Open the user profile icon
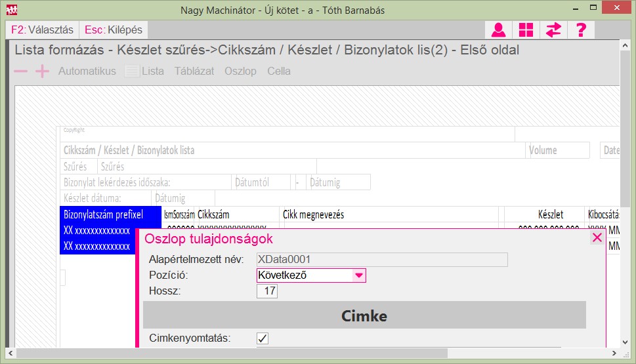Viewport: 636px width, 364px height. 499,30
